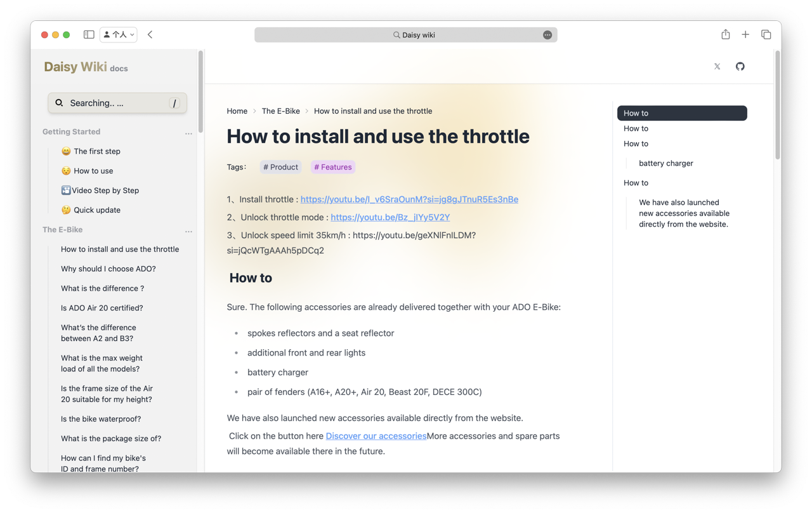Jump to the new accessories outline entry
Screen dimensions: 812x513
point(684,213)
